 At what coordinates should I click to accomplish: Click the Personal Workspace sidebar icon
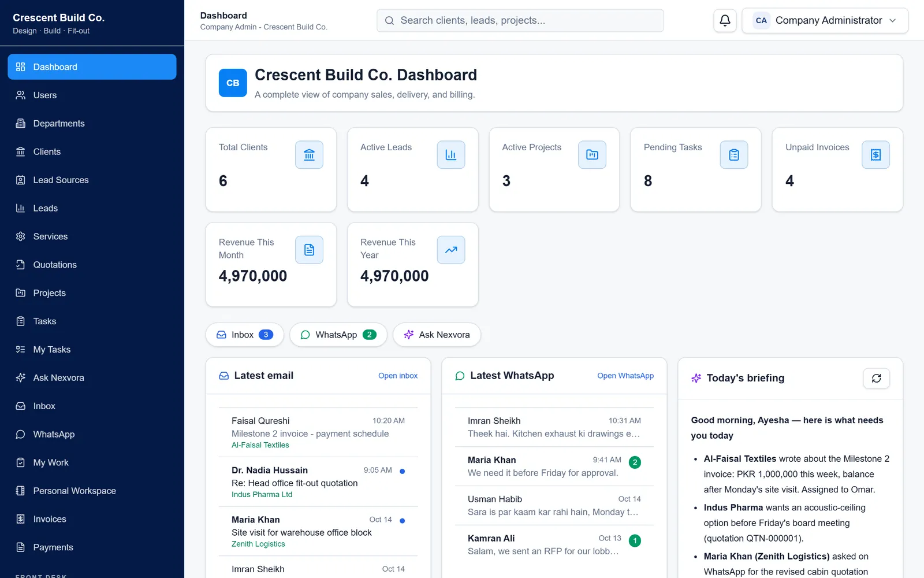[x=21, y=491]
